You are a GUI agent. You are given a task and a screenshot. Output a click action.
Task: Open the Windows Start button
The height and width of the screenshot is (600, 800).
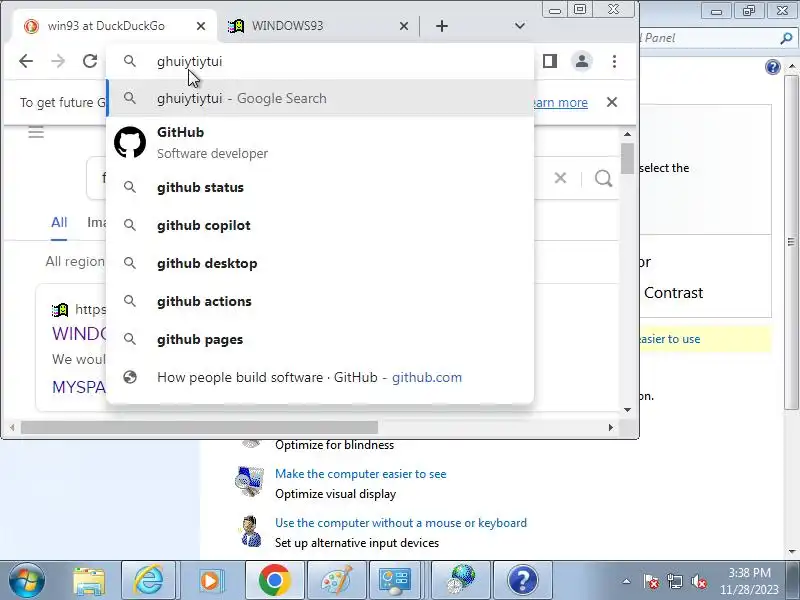pos(26,580)
